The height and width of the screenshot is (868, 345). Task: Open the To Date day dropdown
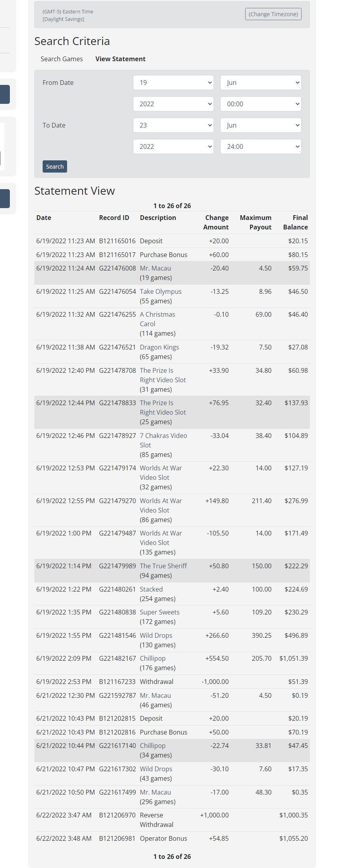coord(173,125)
